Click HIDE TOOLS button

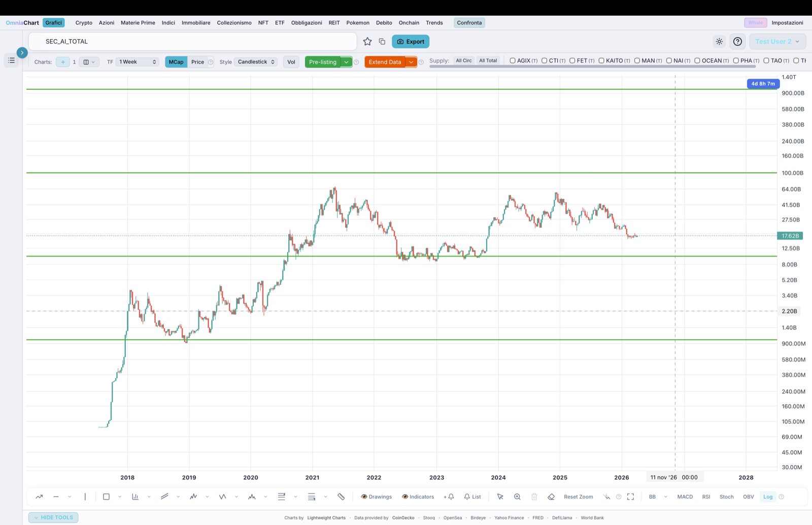pyautogui.click(x=53, y=517)
